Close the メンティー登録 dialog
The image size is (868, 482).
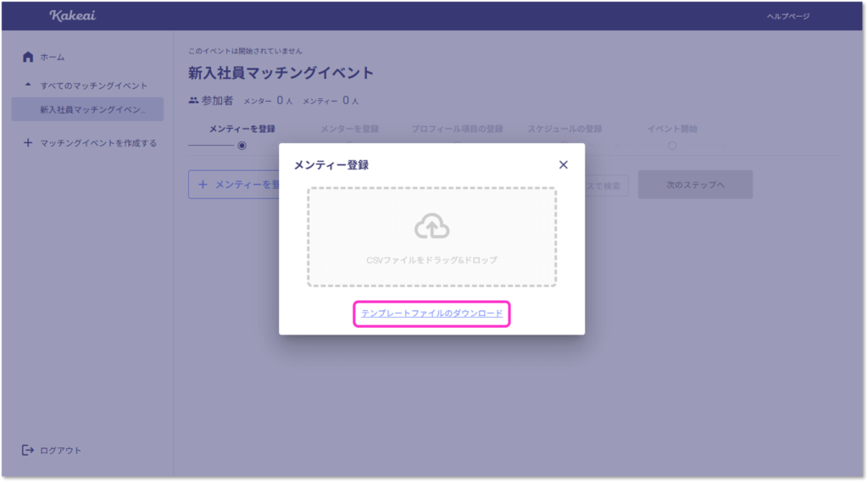563,165
